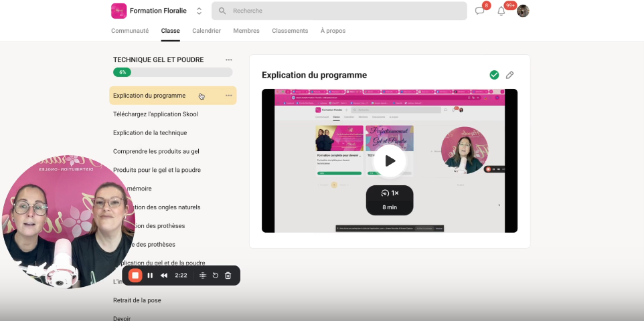Open the Comprendre les produits au gel lesson
Viewport: 644px width, 321px height.
tap(156, 151)
